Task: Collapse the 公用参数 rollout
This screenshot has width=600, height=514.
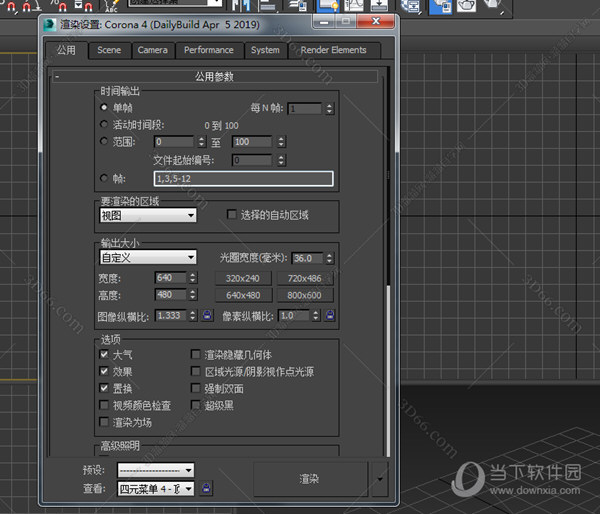Action: tap(215, 77)
